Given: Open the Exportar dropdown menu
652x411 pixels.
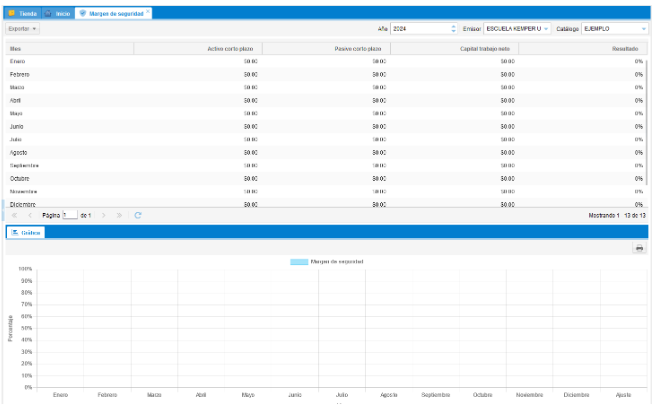Looking at the screenshot, I should point(22,29).
